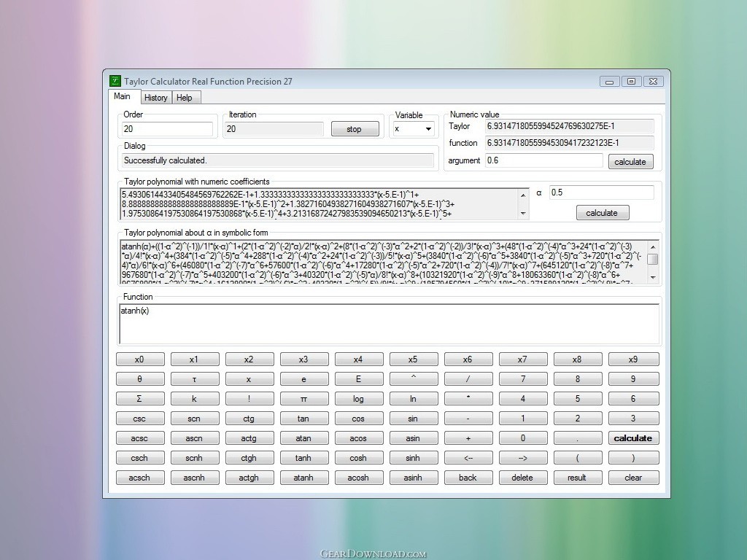Click the clear key

(634, 478)
